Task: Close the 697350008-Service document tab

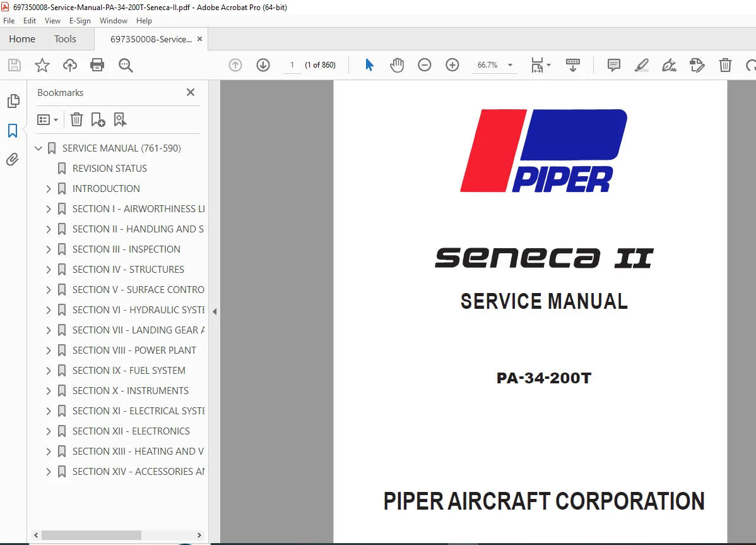Action: pos(199,39)
